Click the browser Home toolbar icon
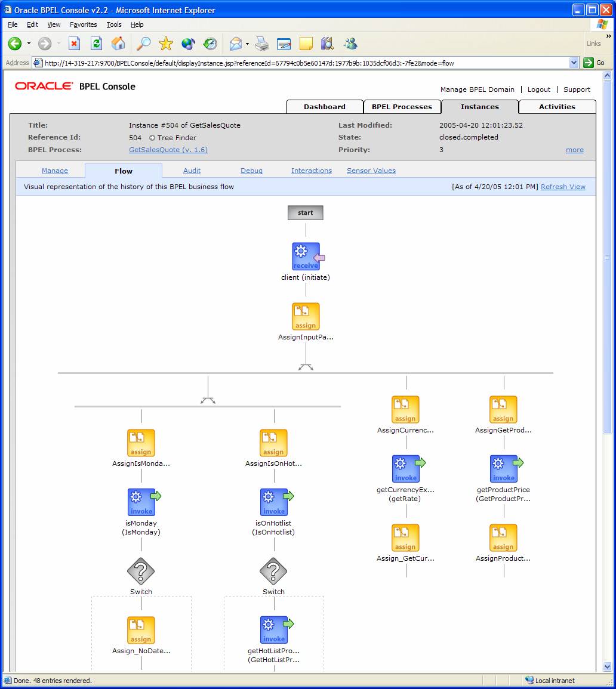Screen dimensions: 616x689 pyautogui.click(x=118, y=44)
